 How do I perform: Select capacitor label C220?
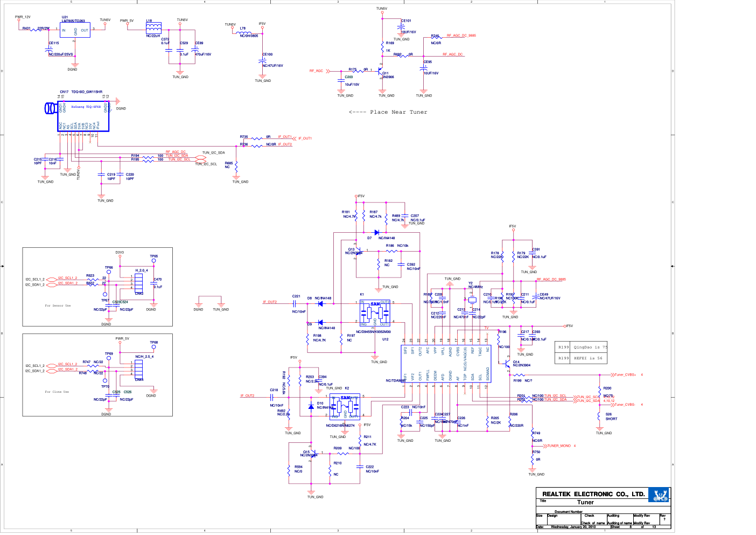point(130,175)
